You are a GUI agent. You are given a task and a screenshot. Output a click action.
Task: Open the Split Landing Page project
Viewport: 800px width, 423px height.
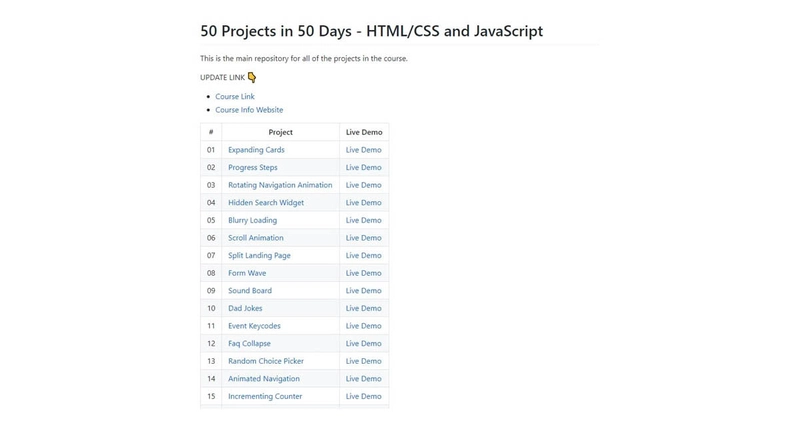259,255
